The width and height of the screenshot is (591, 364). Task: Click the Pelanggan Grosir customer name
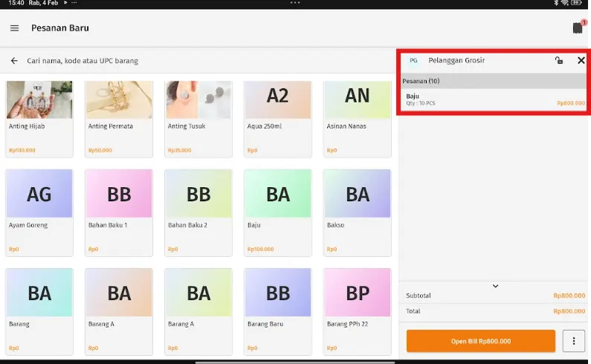point(456,61)
